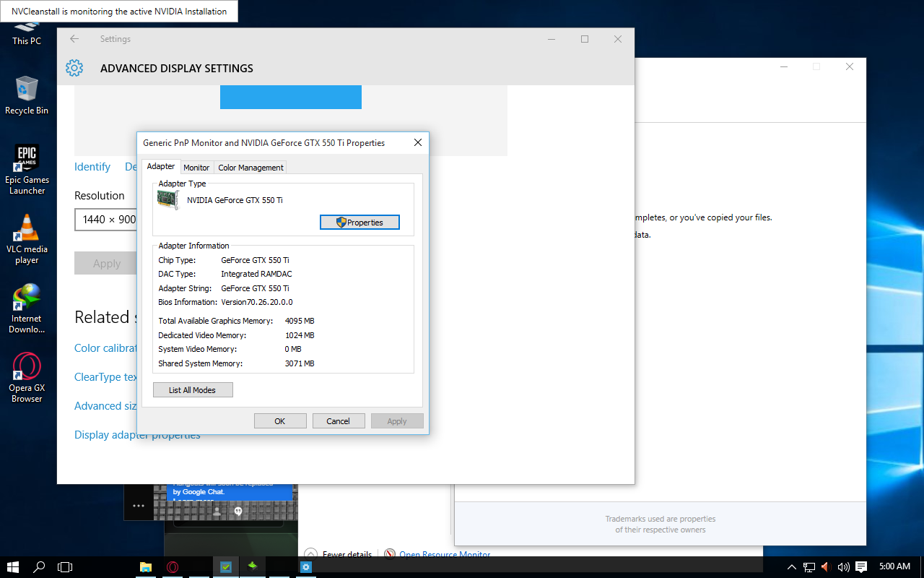Click the Show desktop sliver at taskbar edge
This screenshot has width=924, height=578.
coord(922,566)
